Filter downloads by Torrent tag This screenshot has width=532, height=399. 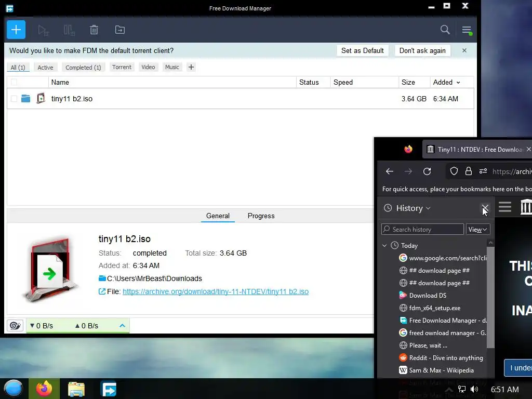122,67
